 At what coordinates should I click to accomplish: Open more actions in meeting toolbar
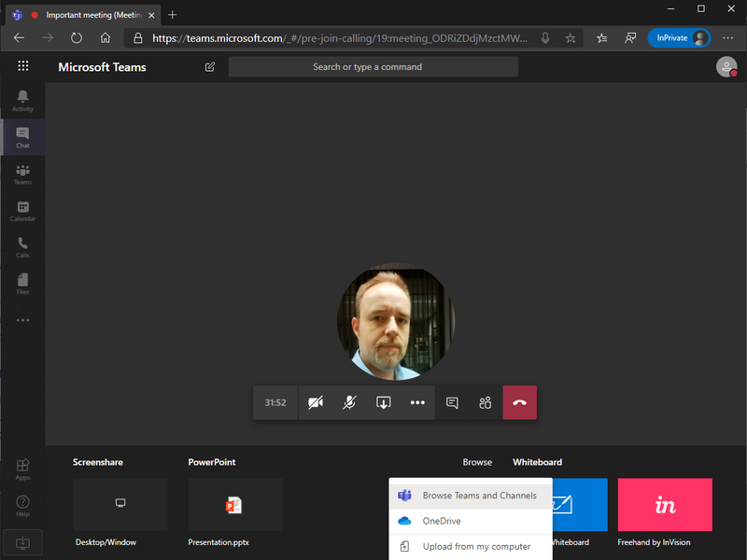(417, 403)
